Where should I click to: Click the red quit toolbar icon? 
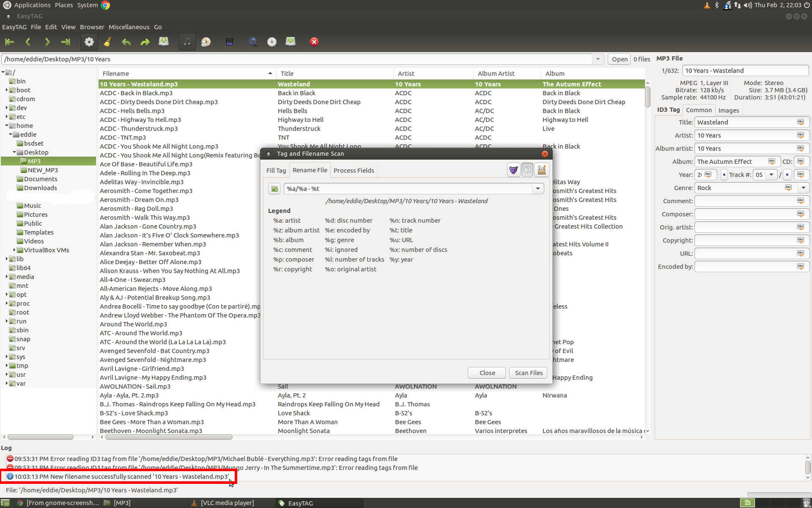[x=314, y=41]
